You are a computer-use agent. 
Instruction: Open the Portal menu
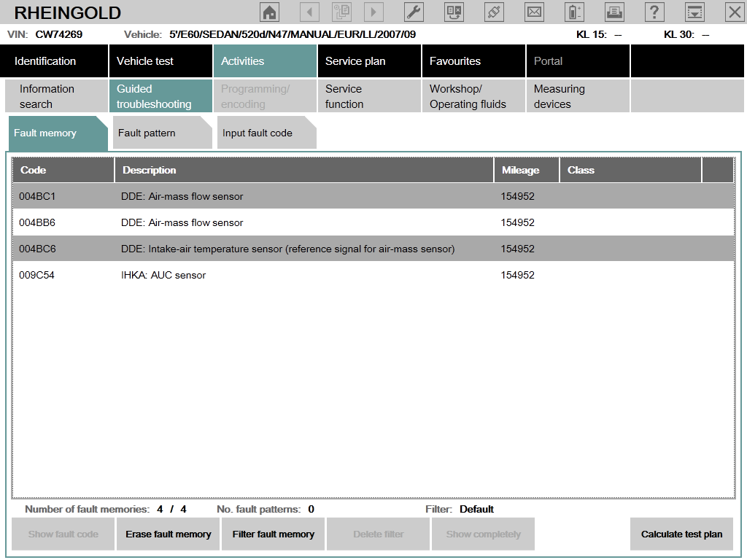point(578,61)
